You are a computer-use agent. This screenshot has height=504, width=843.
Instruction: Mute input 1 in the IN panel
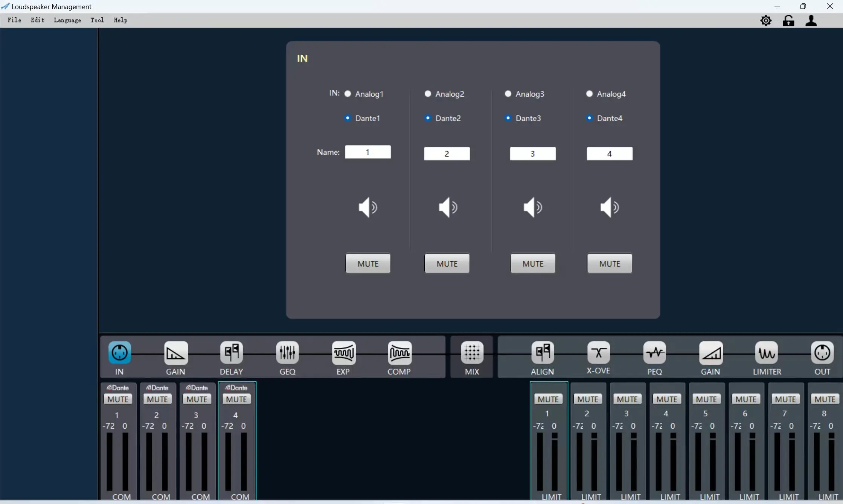coord(368,263)
